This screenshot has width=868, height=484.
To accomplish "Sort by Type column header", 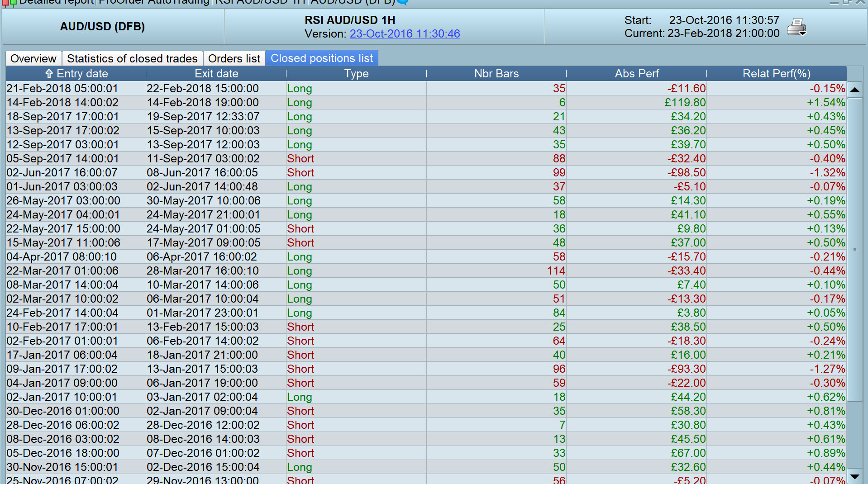I will pyautogui.click(x=357, y=73).
